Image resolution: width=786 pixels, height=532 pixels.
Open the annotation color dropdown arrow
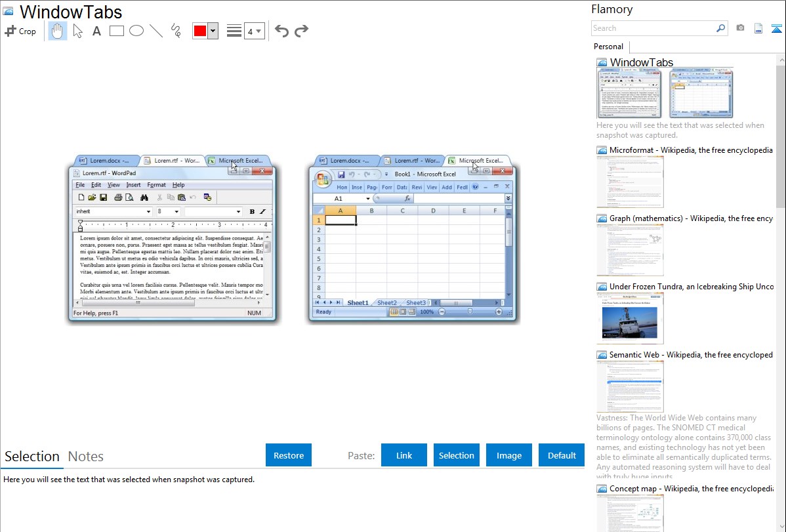[213, 31]
